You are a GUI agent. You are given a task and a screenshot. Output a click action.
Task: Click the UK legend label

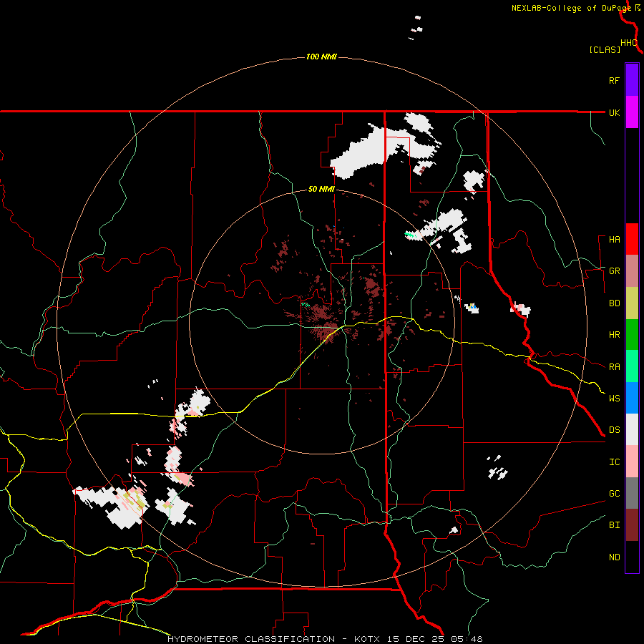coord(614,112)
